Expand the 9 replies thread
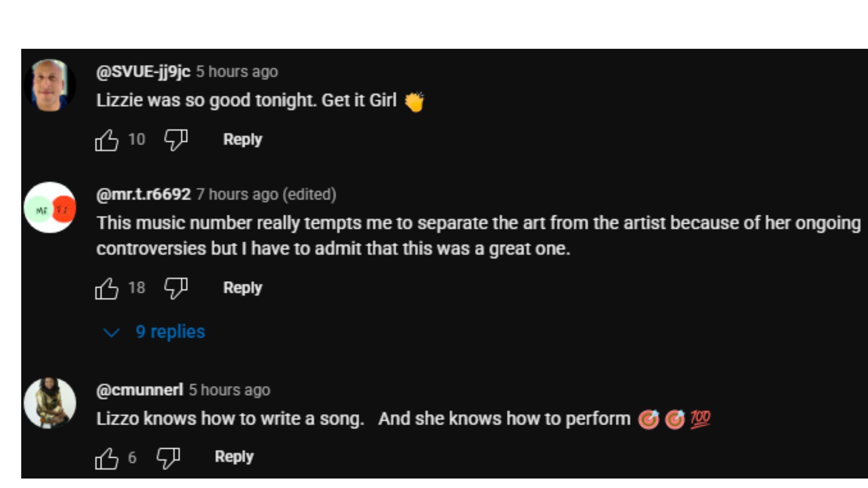The width and height of the screenshot is (868, 488). (x=170, y=332)
